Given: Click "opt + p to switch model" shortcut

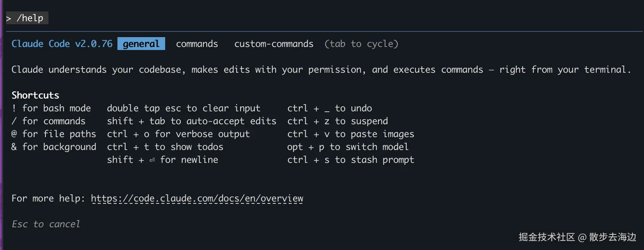Looking at the screenshot, I should (347, 147).
